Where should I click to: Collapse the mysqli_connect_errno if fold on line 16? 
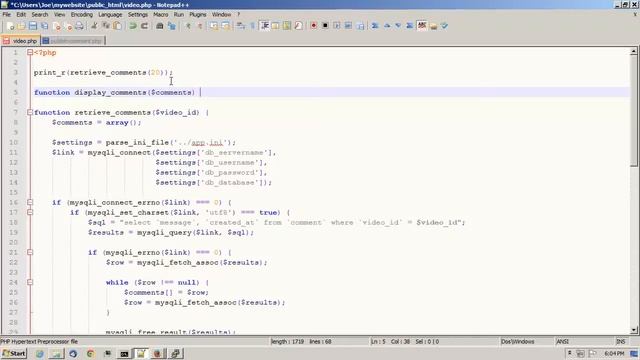30,202
